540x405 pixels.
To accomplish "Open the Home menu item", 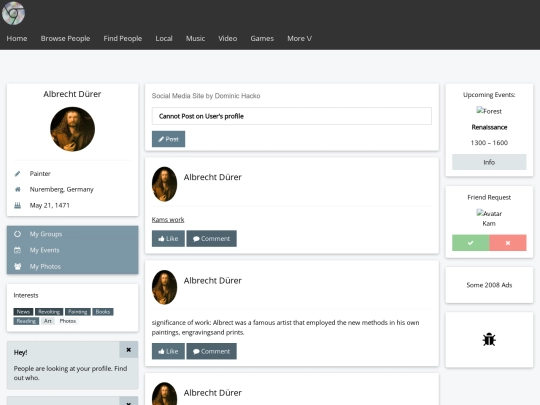I will pyautogui.click(x=17, y=39).
